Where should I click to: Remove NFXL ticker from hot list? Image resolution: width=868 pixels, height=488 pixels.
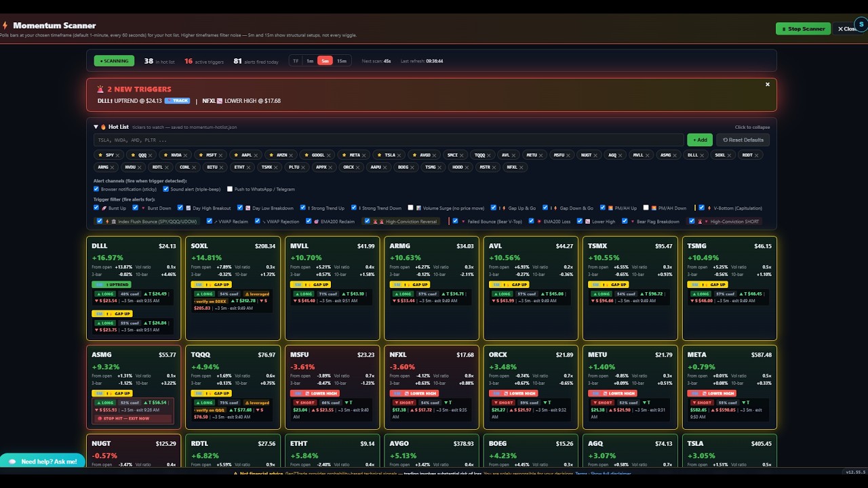[521, 167]
